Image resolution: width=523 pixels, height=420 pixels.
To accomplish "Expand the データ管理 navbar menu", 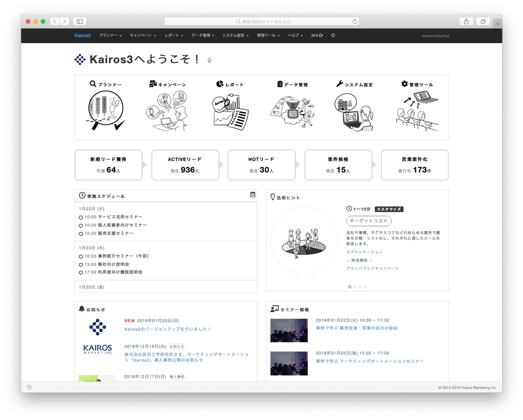I will pyautogui.click(x=203, y=36).
